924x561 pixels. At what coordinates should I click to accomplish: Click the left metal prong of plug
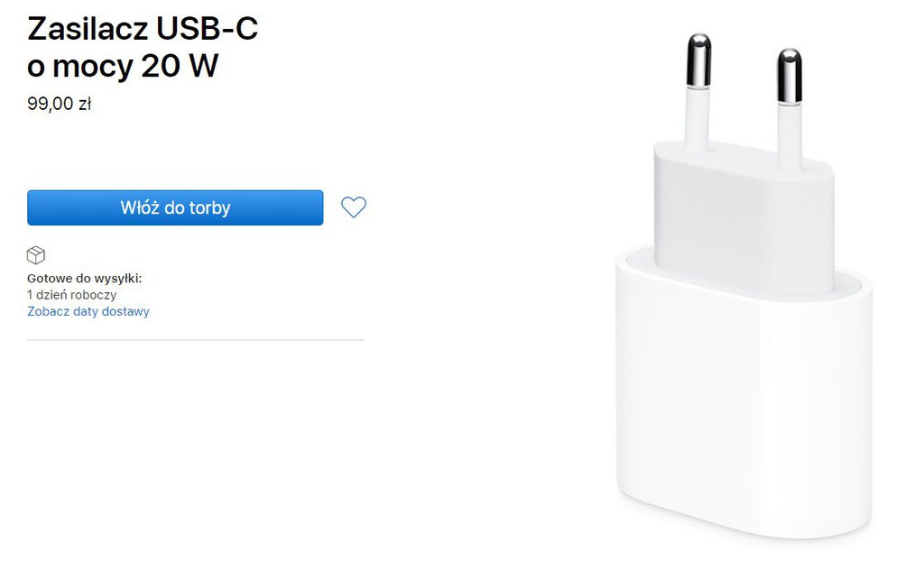[x=699, y=60]
